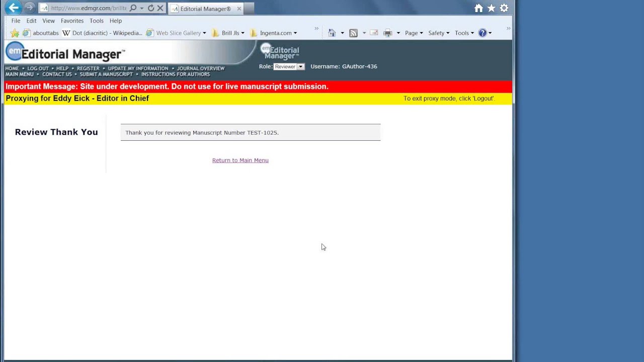Expand the Brill Jls favorites folder

(228, 33)
